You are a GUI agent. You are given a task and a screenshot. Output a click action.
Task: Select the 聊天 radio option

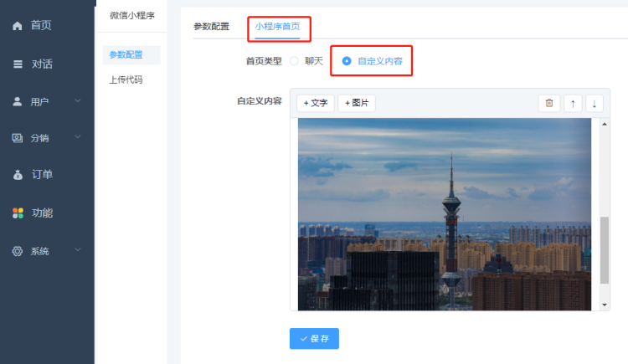(x=295, y=61)
